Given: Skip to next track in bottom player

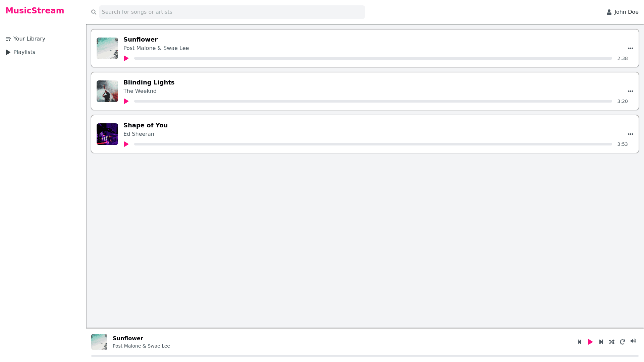Looking at the screenshot, I should point(601,342).
